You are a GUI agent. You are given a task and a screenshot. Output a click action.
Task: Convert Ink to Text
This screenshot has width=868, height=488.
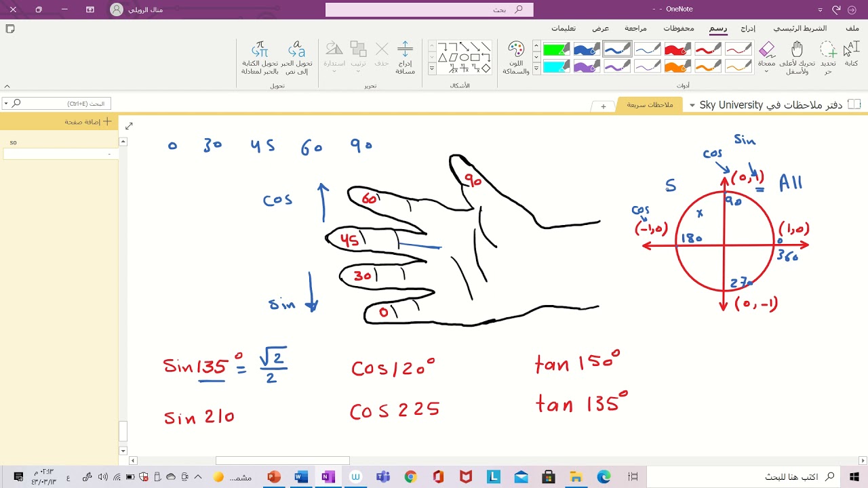[296, 57]
